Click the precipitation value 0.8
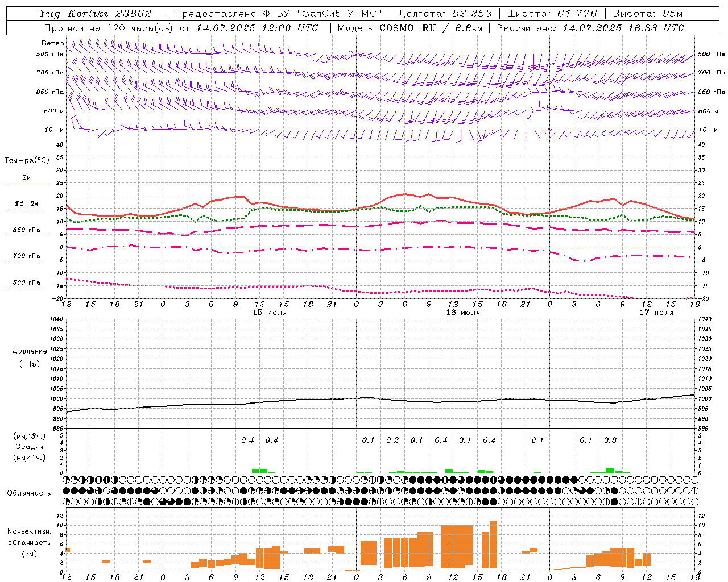Image resolution: width=728 pixels, height=582 pixels. tap(610, 440)
